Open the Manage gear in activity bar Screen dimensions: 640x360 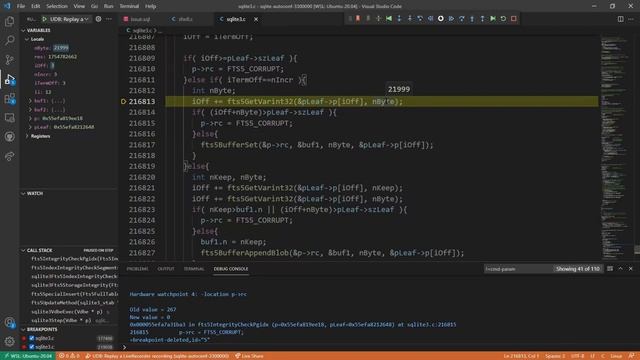(x=9, y=341)
